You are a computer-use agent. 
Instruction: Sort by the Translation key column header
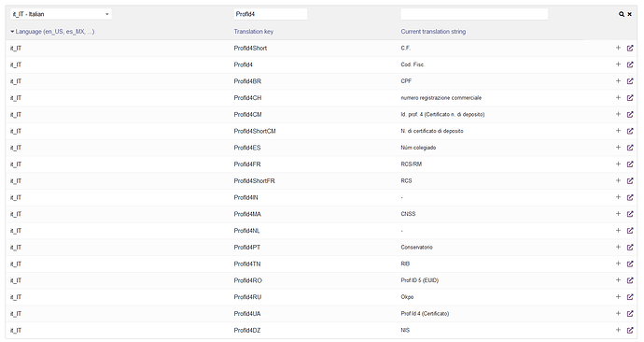254,31
